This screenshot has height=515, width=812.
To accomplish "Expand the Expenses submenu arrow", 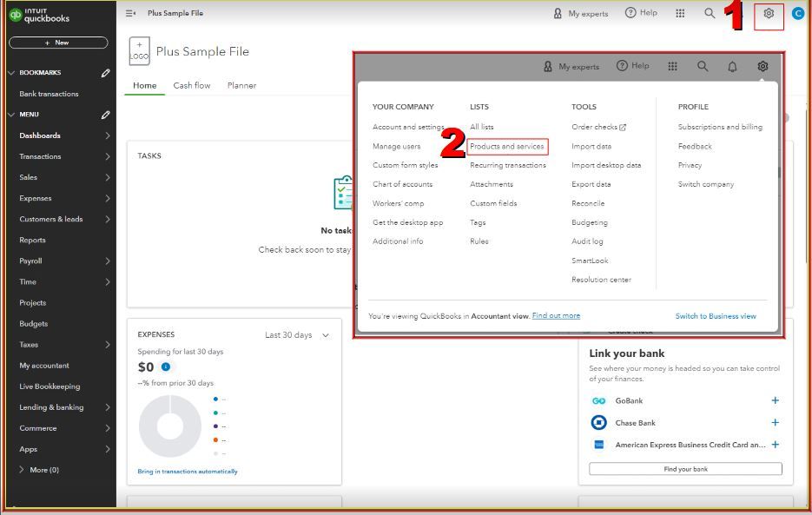I will tap(107, 198).
